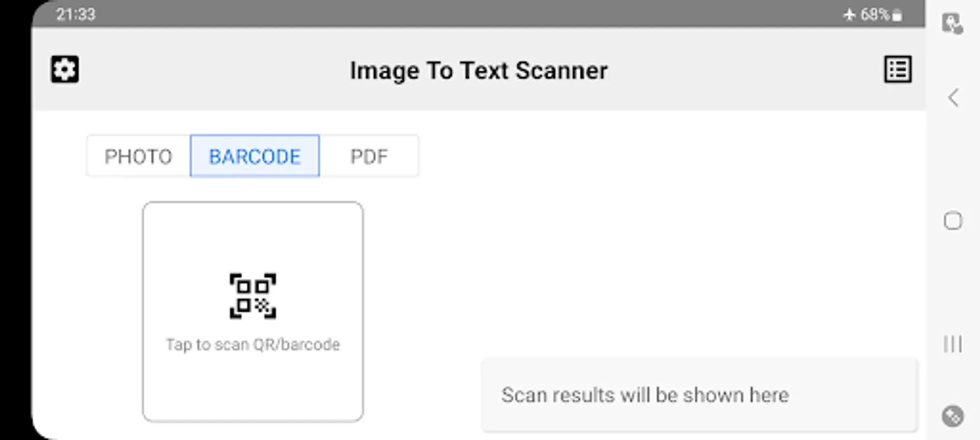Open the scan history list icon
Image resolution: width=980 pixels, height=440 pixels.
click(897, 69)
